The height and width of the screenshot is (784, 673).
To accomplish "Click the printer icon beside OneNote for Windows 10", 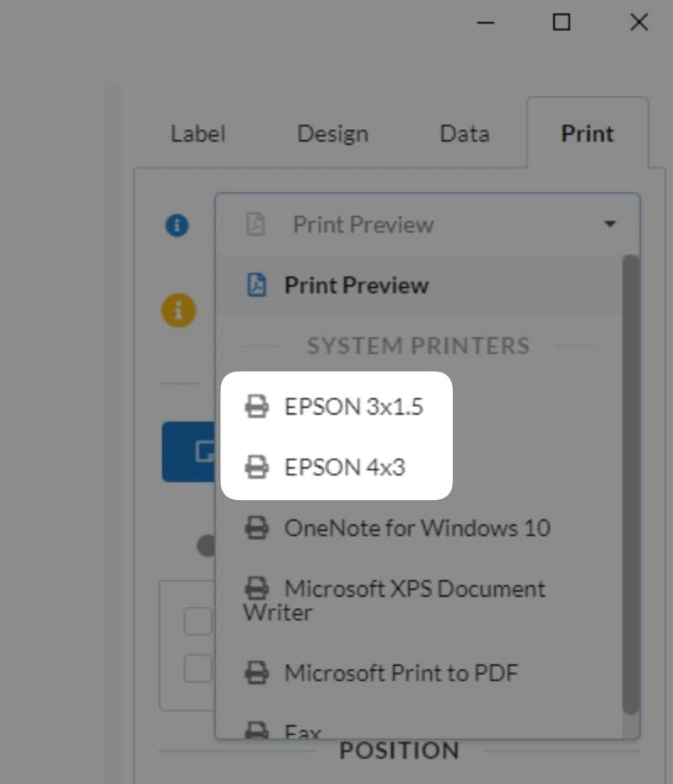I will coord(257,528).
